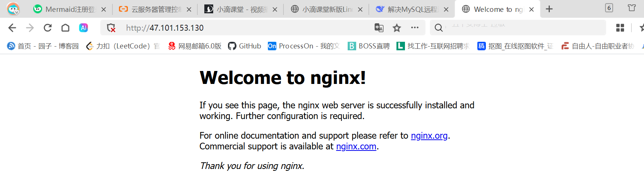
Task: Click the forward navigation arrow
Action: (x=30, y=28)
